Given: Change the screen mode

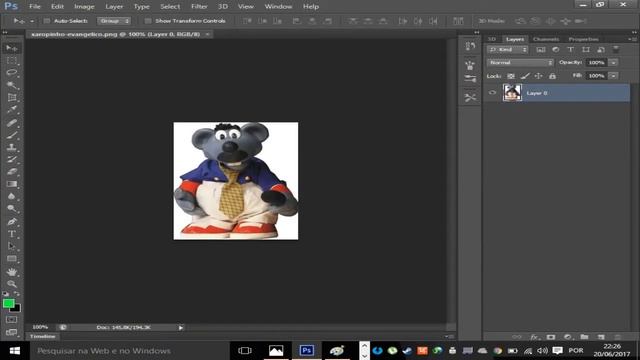Looking at the screenshot, I should pyautogui.click(x=12, y=332).
